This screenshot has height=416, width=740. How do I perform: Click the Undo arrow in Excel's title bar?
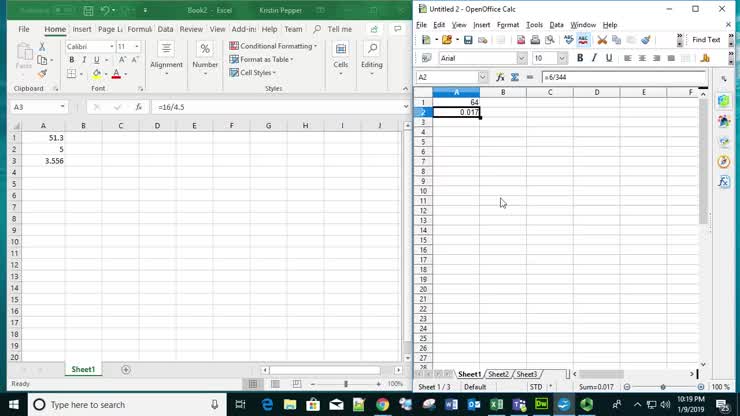click(x=105, y=10)
